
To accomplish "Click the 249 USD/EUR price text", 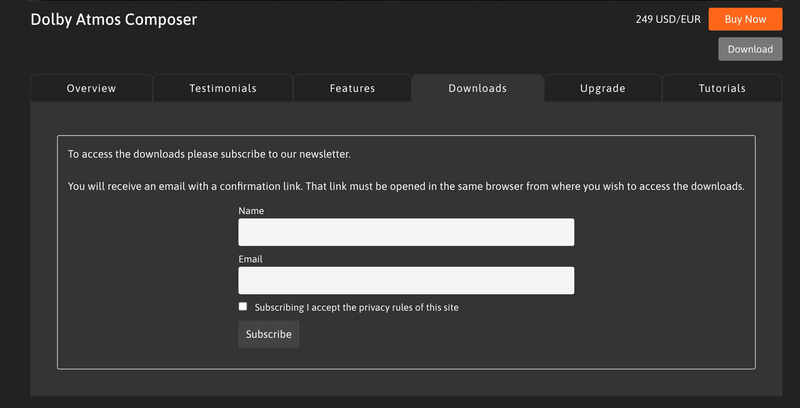I will (x=668, y=19).
